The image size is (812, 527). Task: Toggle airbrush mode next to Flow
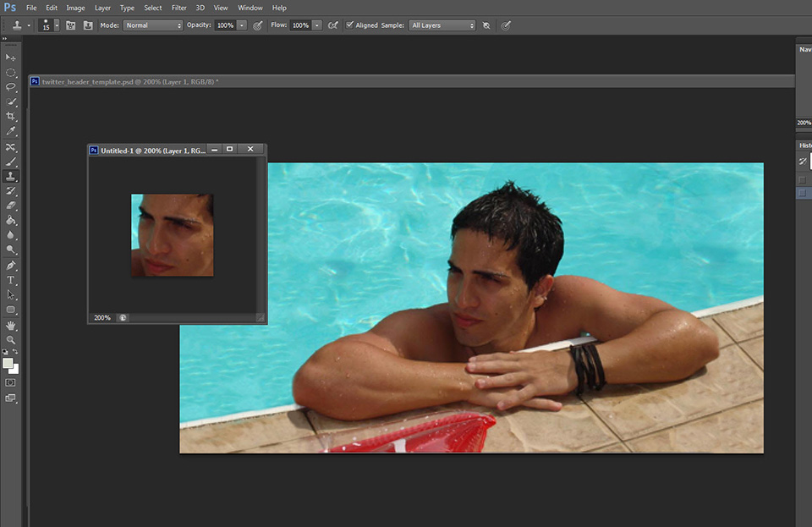(x=333, y=25)
